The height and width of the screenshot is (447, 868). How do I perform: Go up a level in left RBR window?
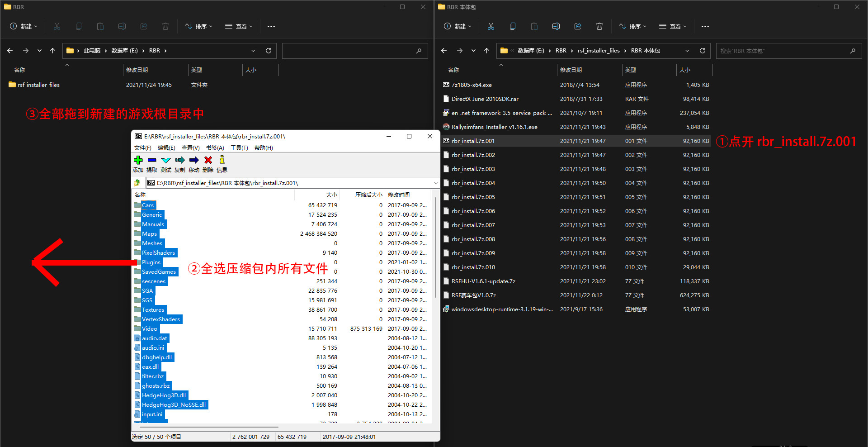(52, 51)
